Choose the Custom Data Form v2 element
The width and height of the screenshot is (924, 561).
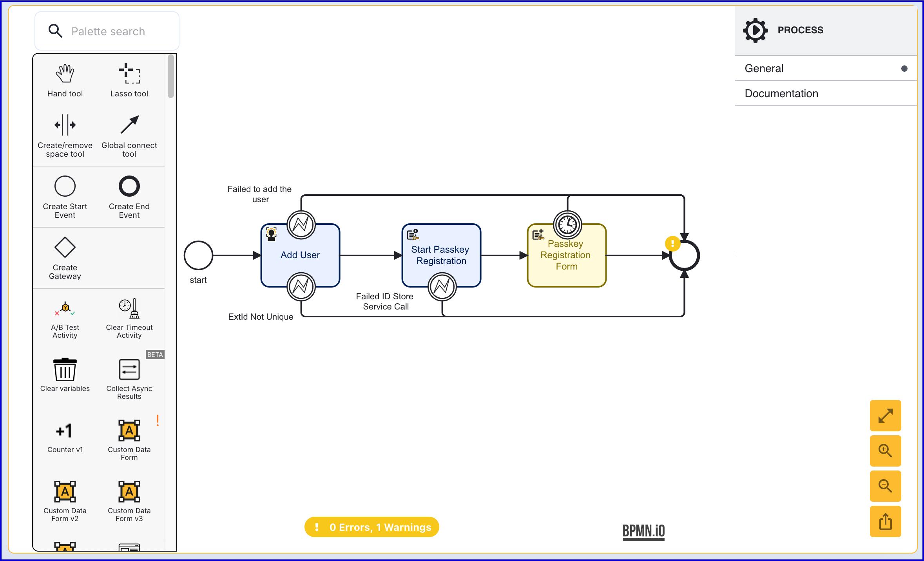point(65,501)
